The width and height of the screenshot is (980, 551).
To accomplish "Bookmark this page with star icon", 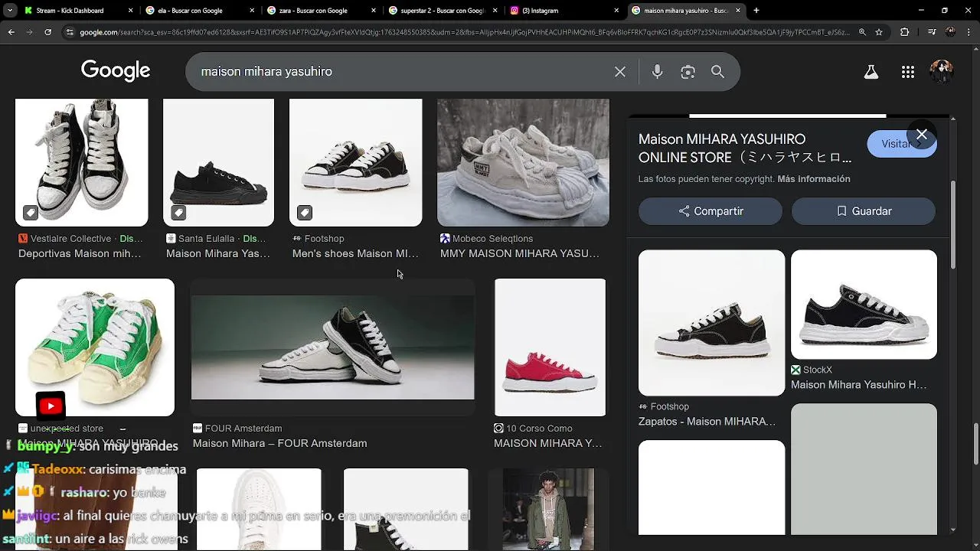I will click(x=879, y=32).
